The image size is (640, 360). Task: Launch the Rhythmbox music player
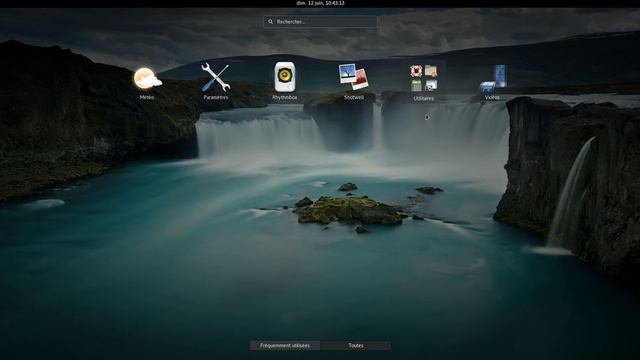pos(285,81)
